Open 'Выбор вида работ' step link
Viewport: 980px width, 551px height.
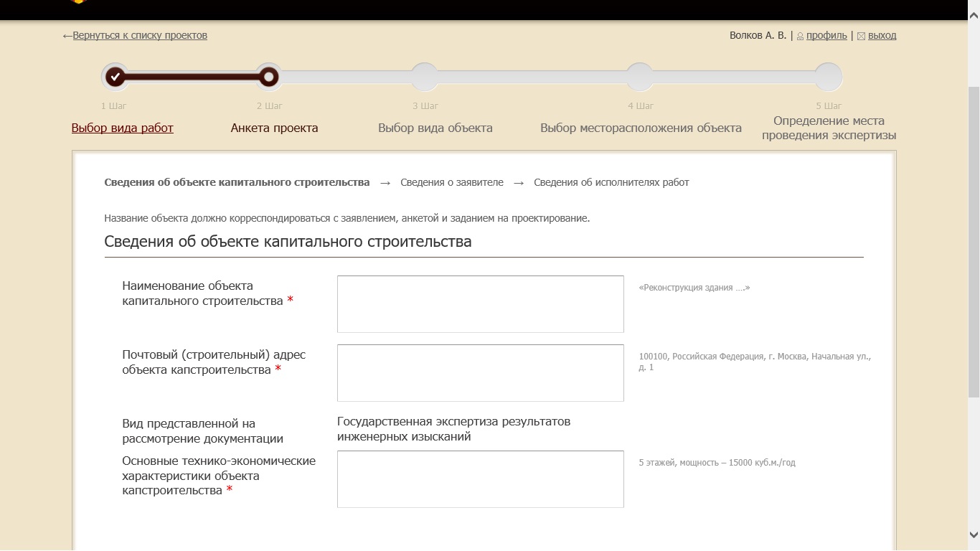123,128
